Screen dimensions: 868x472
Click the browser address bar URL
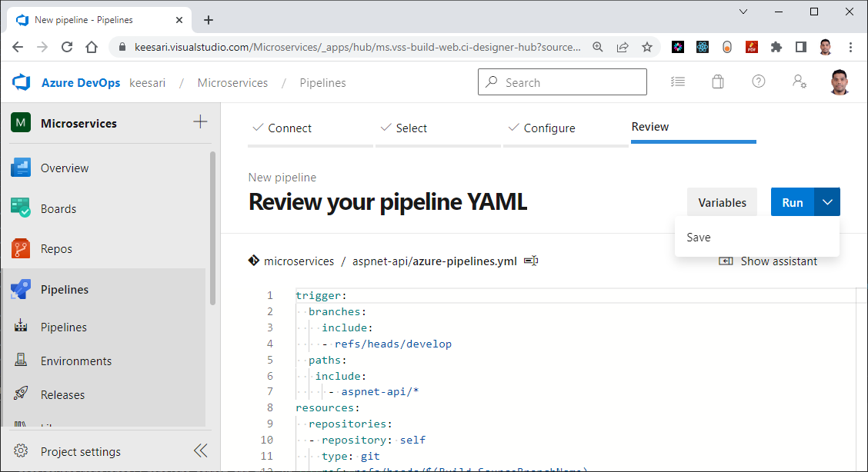(358, 47)
